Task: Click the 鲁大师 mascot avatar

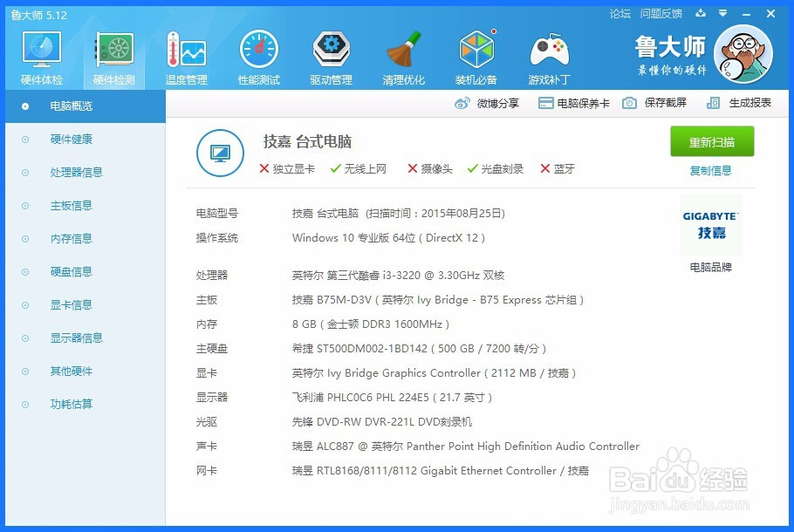Action: click(x=743, y=54)
